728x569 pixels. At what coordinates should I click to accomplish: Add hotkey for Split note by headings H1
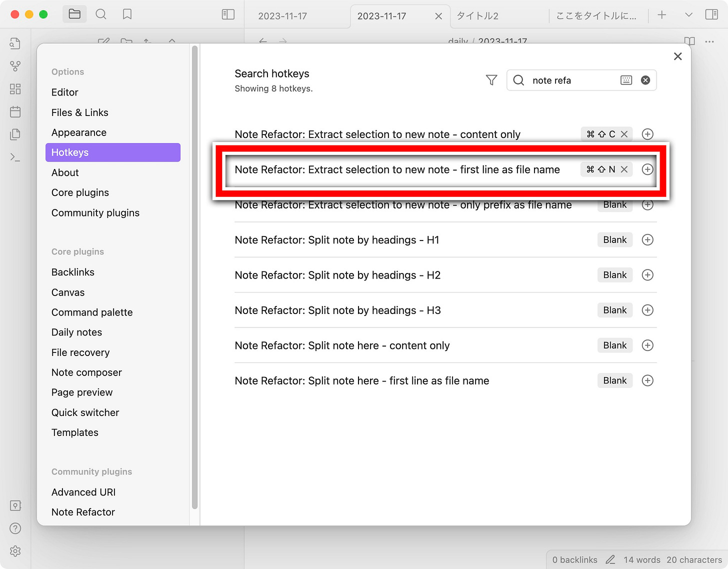647,240
